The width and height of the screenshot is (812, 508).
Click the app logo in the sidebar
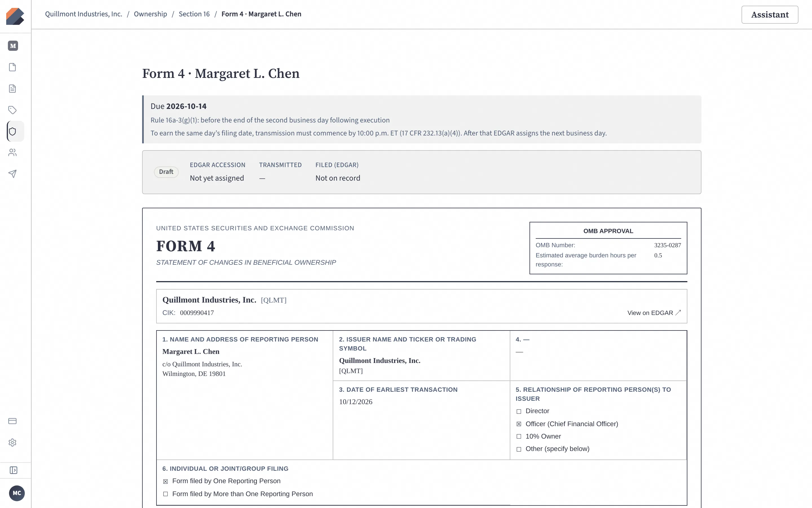15,16
